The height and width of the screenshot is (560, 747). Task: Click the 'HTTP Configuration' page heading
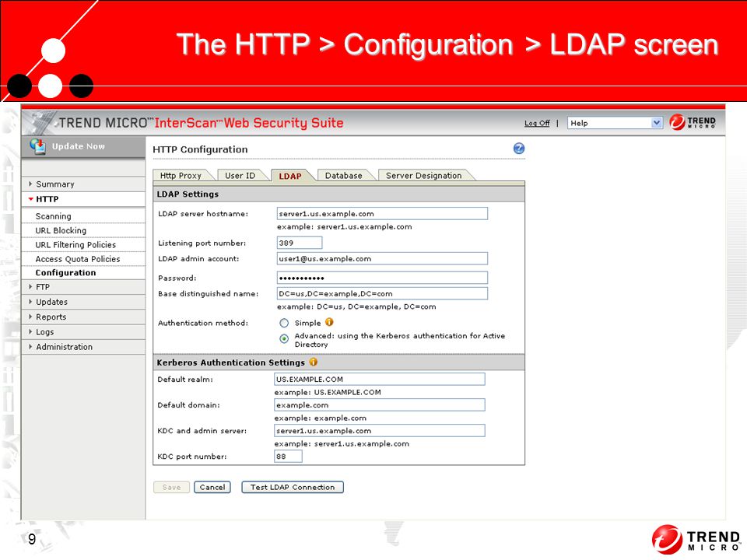pyautogui.click(x=200, y=149)
